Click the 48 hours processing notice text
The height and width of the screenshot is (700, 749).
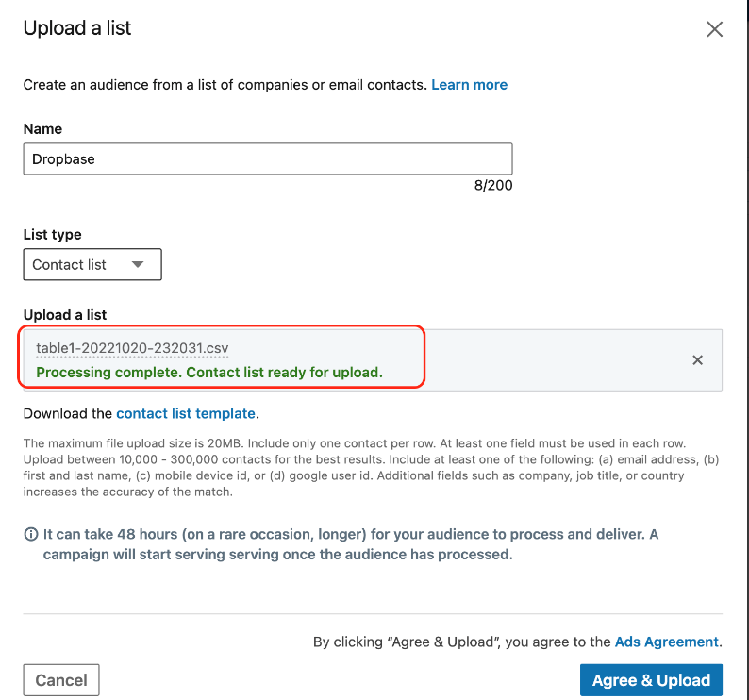(349, 544)
